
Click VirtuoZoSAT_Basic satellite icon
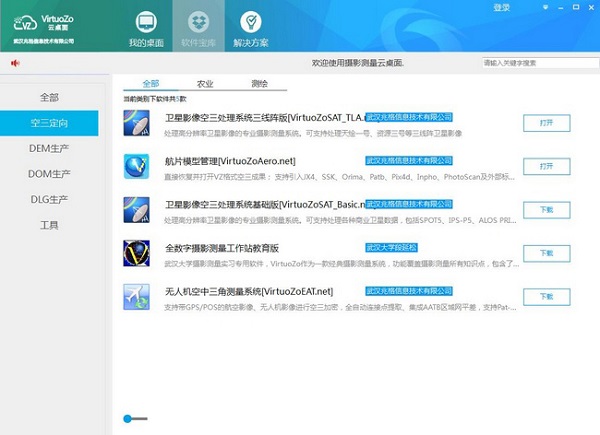point(136,209)
